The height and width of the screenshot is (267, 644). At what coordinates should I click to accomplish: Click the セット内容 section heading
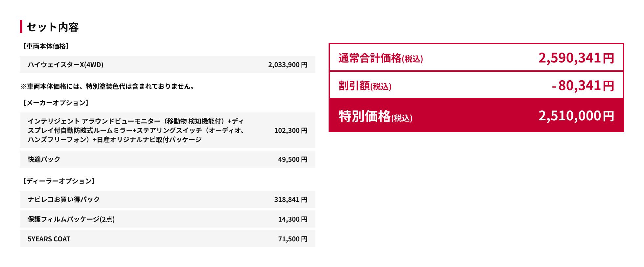pyautogui.click(x=52, y=27)
